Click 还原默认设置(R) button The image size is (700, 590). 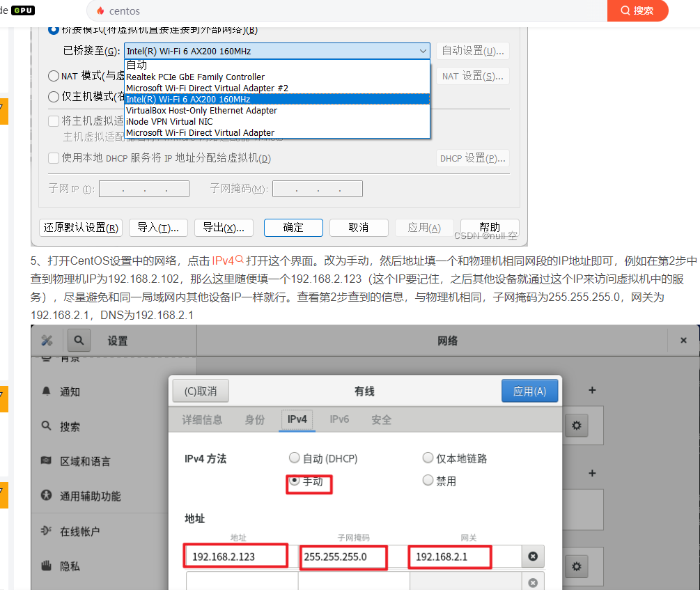81,228
